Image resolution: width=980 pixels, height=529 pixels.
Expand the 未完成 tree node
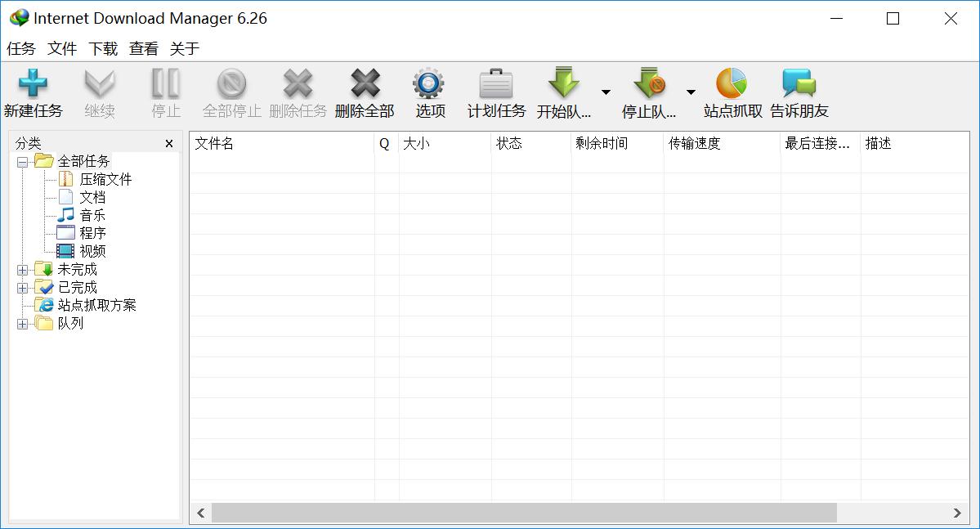click(22, 270)
